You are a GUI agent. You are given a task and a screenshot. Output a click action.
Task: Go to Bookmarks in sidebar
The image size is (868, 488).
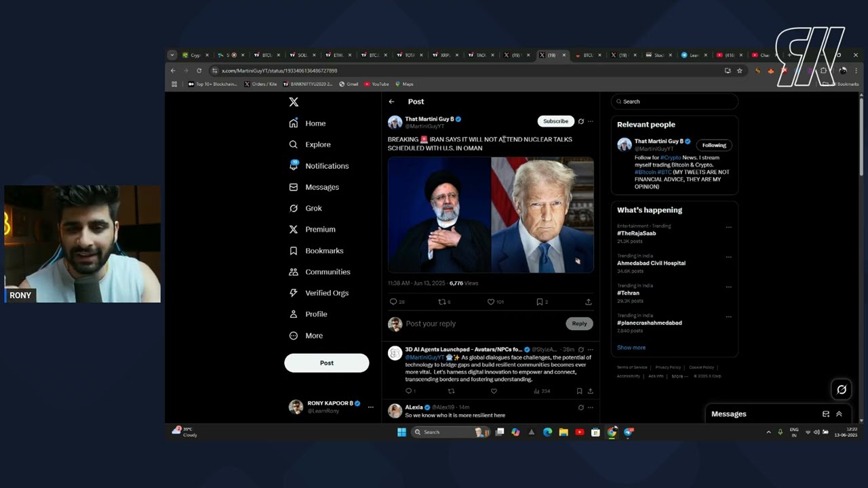click(323, 251)
